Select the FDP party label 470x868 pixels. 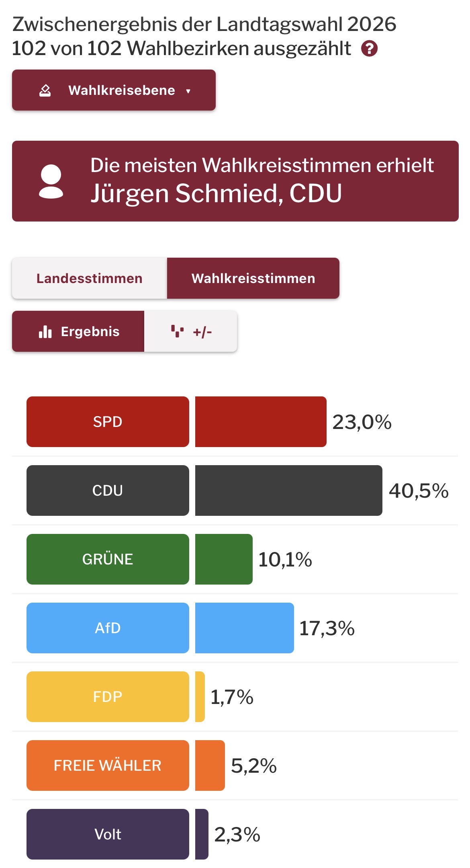pyautogui.click(x=108, y=697)
